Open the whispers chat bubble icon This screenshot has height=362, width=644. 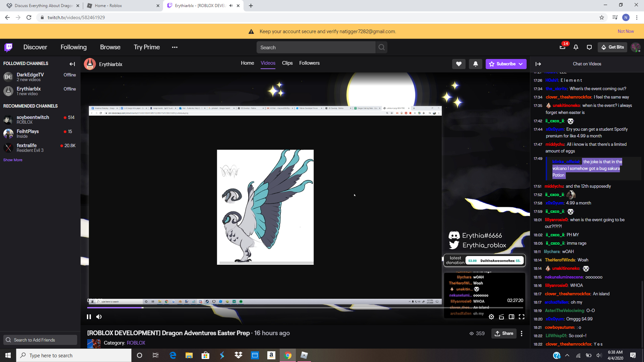tap(589, 47)
